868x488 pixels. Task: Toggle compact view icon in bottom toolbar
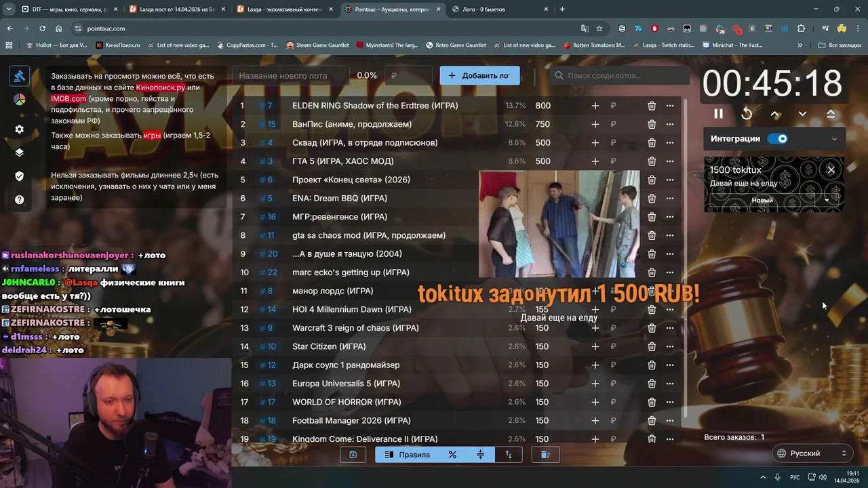point(480,455)
